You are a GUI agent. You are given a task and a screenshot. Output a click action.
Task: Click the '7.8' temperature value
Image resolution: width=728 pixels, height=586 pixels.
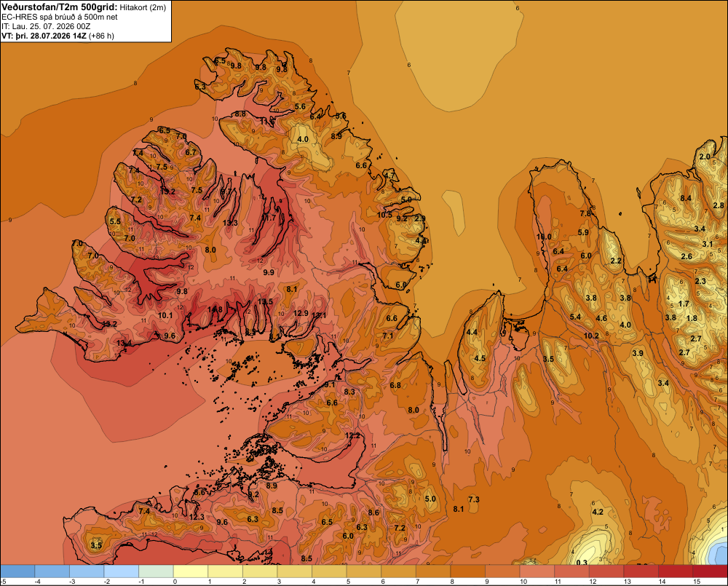pos(585,213)
